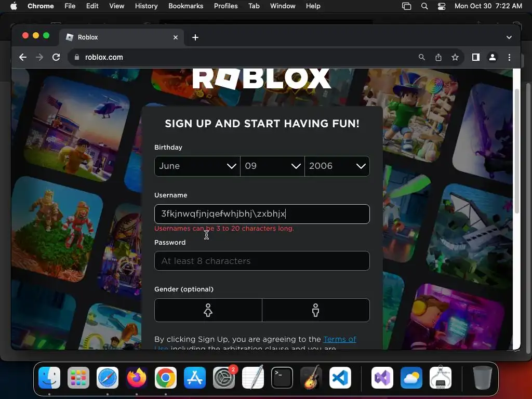532x399 pixels.
Task: Open Launchpad from the Dock
Action: [78, 378]
